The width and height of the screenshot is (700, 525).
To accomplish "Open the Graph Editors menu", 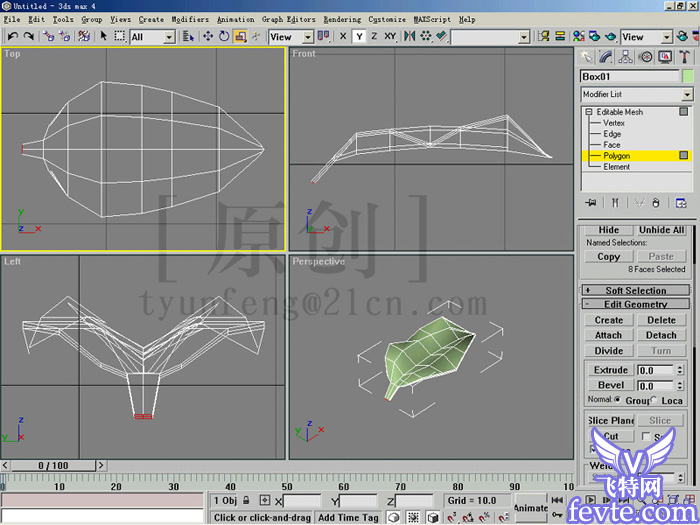I will coord(288,19).
